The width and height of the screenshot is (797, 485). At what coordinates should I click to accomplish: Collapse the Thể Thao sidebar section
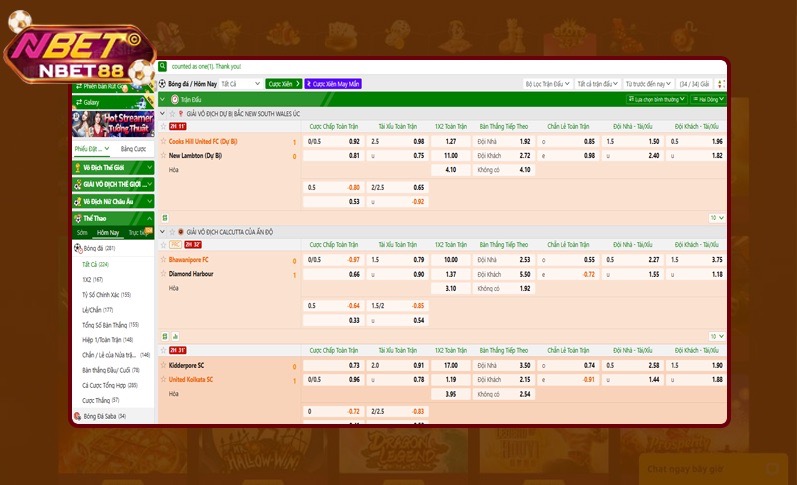(x=149, y=217)
